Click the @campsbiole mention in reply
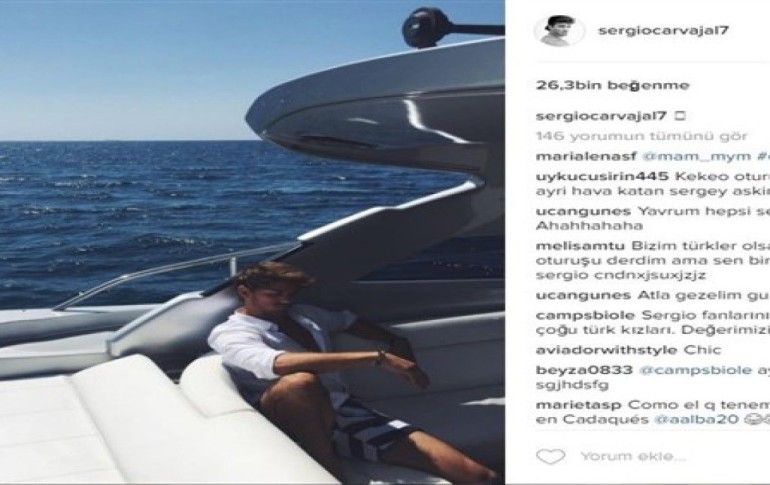770x485 pixels. point(695,371)
